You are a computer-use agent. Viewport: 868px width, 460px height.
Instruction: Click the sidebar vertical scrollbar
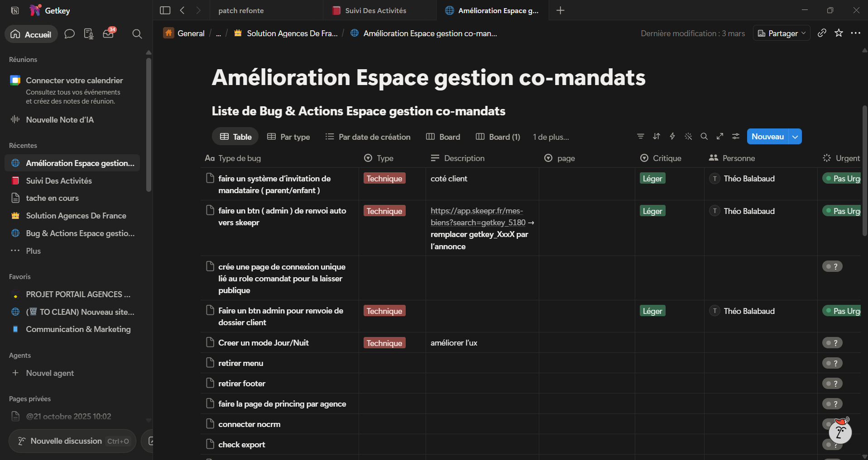149,124
